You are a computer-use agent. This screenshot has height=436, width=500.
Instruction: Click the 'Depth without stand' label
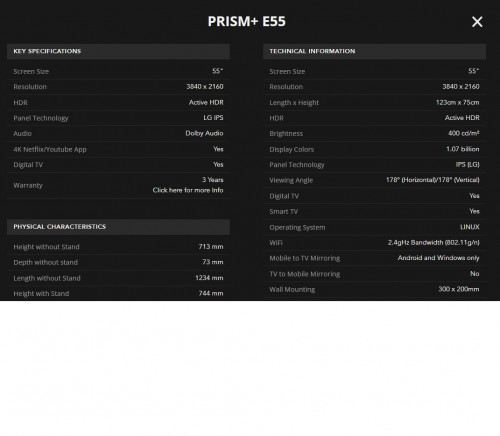pos(46,262)
